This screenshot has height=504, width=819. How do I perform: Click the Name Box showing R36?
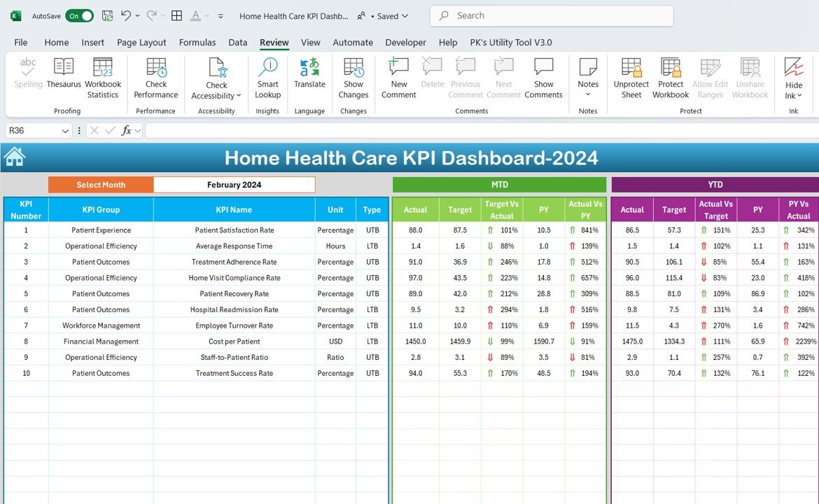click(x=32, y=131)
